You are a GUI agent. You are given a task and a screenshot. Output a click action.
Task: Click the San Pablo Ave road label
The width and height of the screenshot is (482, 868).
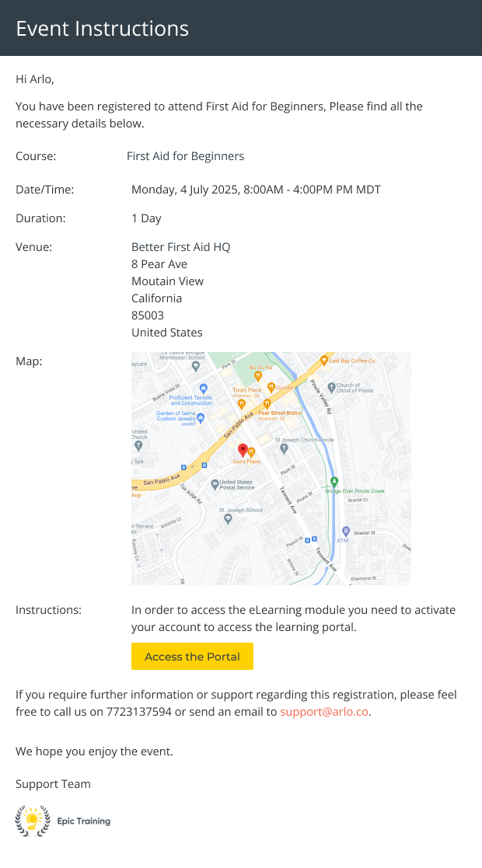click(238, 424)
